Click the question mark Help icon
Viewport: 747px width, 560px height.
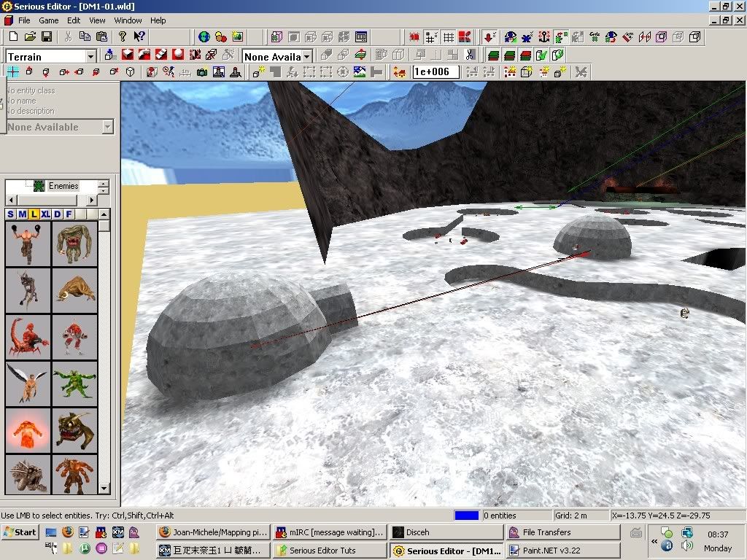(x=122, y=36)
